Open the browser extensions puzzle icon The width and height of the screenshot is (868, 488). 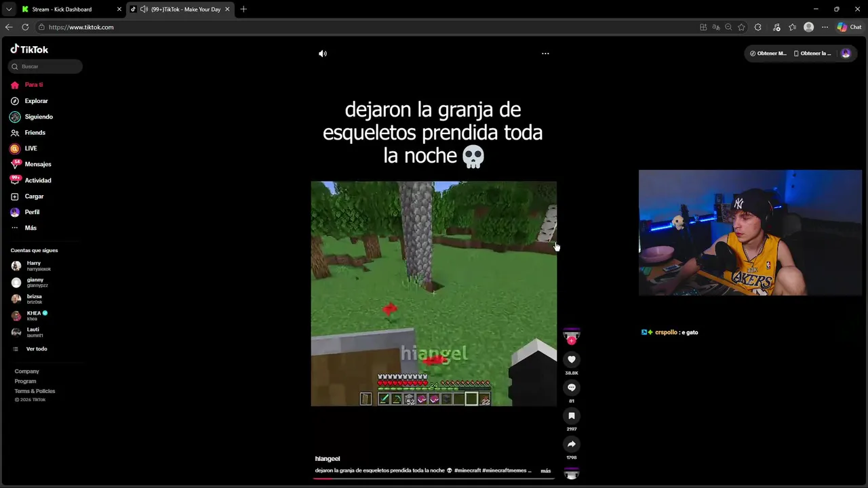pos(758,27)
